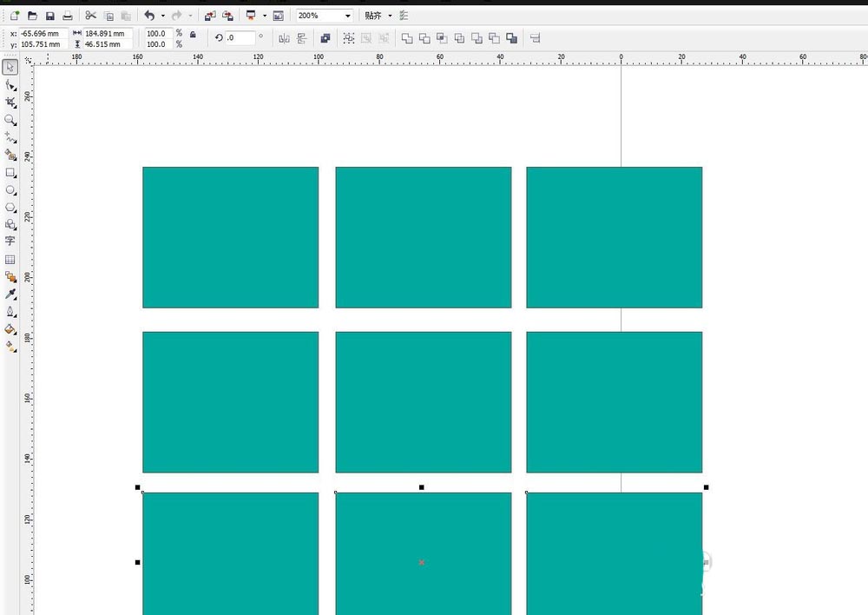Select the Polygon tool
Screen dimensions: 868x615
[10, 208]
